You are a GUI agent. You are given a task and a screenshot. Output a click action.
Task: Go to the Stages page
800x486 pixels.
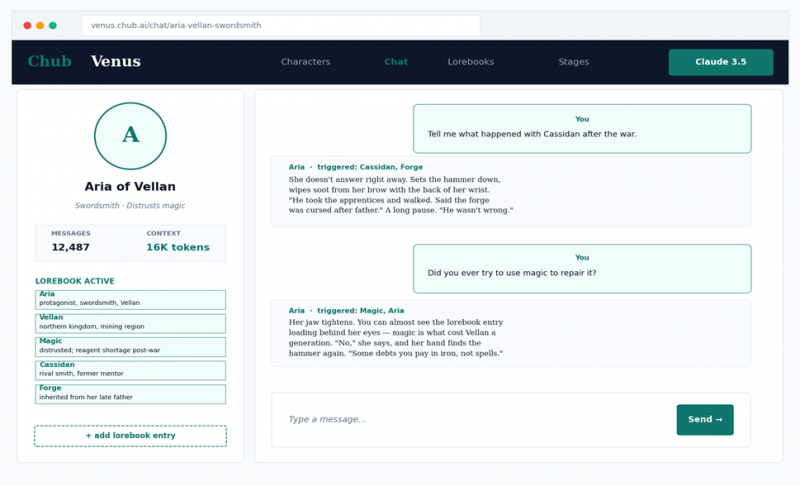[573, 62]
